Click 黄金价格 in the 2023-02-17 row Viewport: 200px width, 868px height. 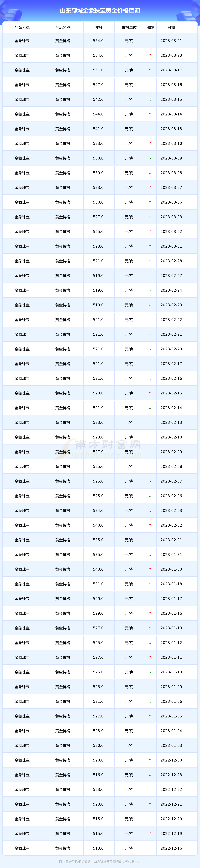(x=63, y=364)
